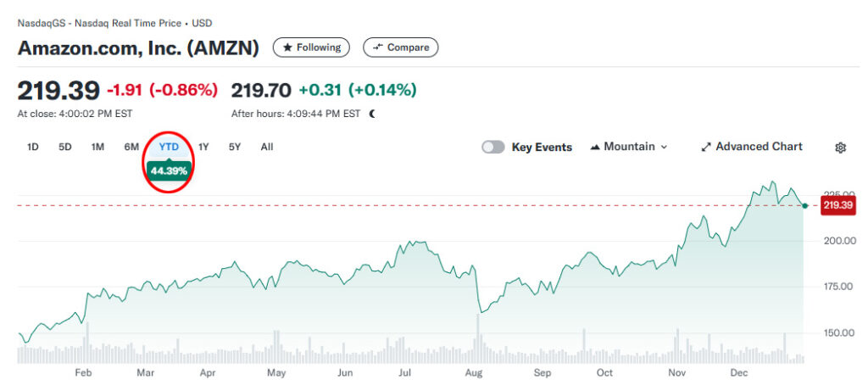Click the 150.00 y-axis label
The image size is (868, 391).
coord(840,332)
